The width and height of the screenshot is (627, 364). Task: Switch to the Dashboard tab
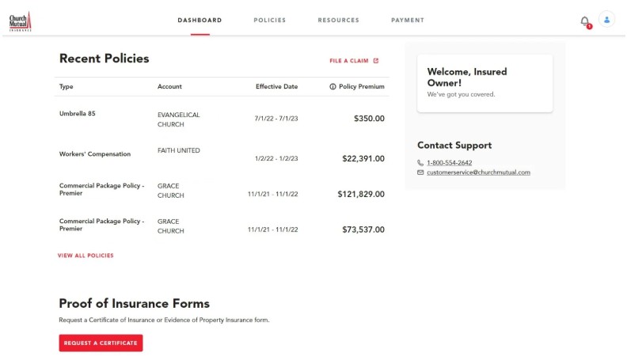click(x=199, y=21)
